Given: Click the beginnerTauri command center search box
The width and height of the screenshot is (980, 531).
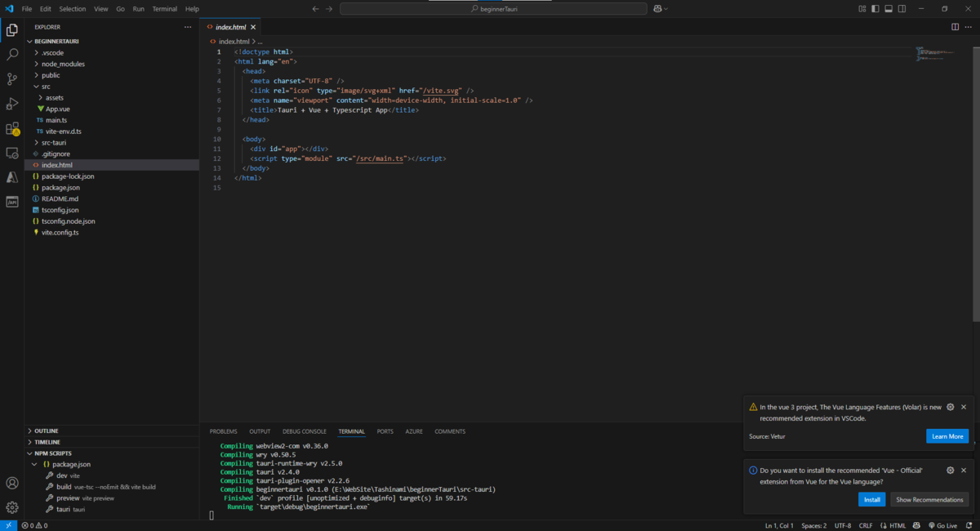Looking at the screenshot, I should point(493,9).
